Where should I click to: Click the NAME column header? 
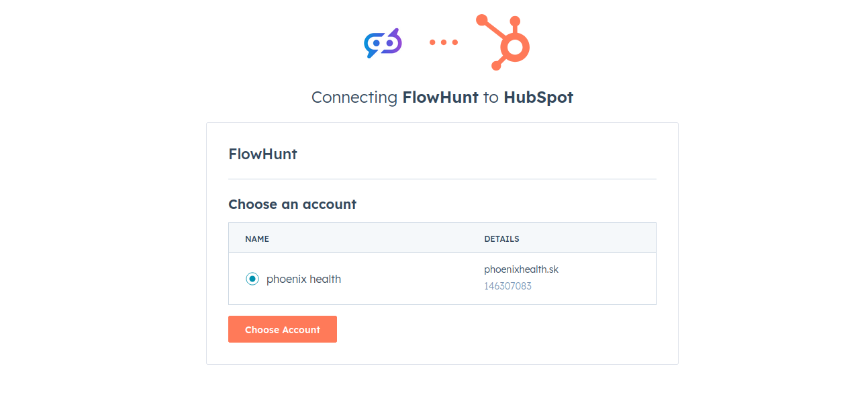pos(257,238)
